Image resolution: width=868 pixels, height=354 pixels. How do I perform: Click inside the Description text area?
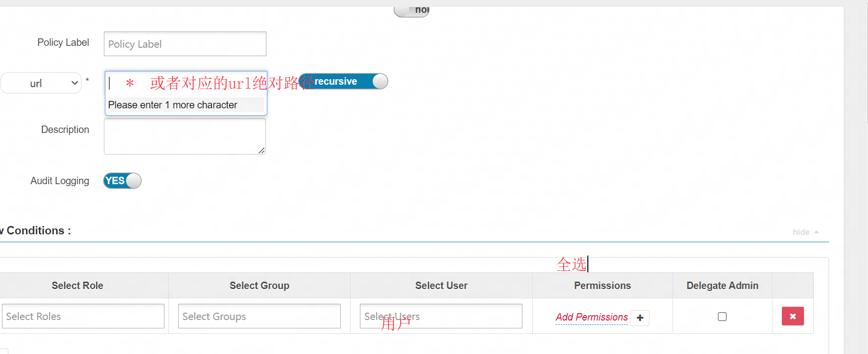[x=185, y=136]
